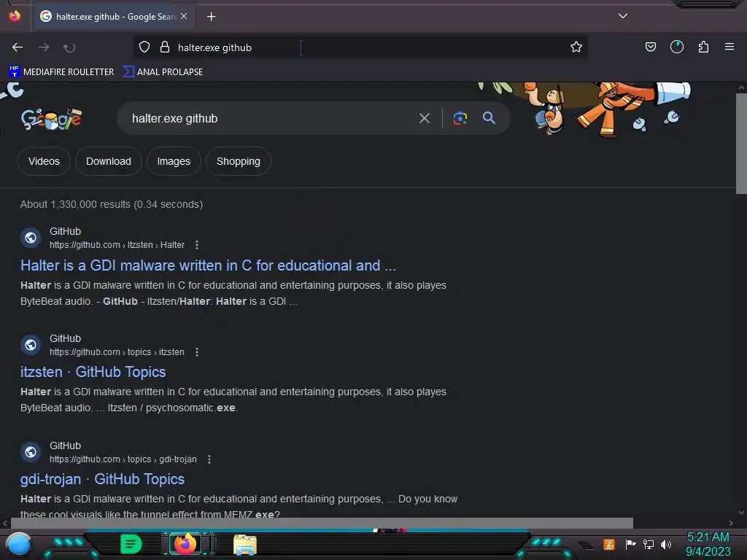Click https://github.com › Itzsten › Halter URL text
The width and height of the screenshot is (747, 560).
117,245
